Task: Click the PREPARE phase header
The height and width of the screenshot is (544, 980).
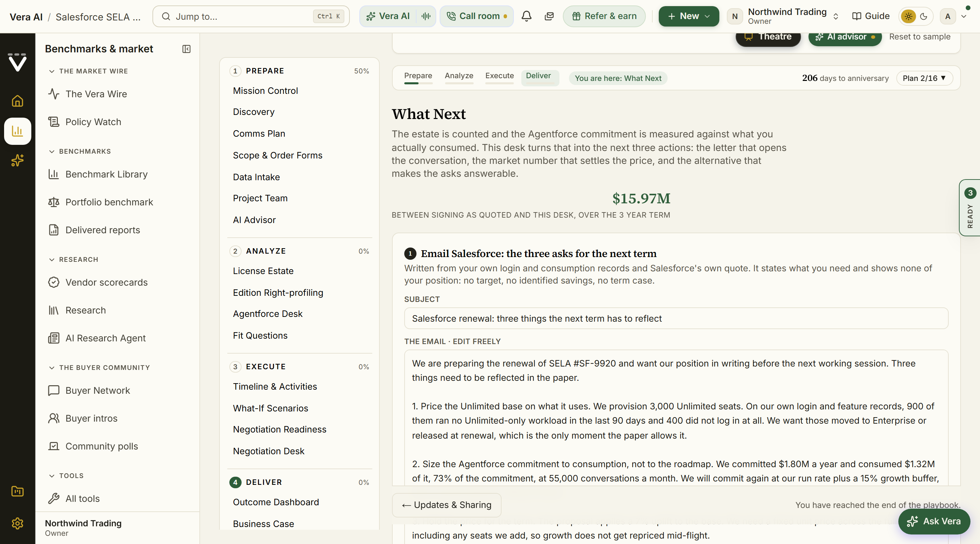Action: pos(299,71)
